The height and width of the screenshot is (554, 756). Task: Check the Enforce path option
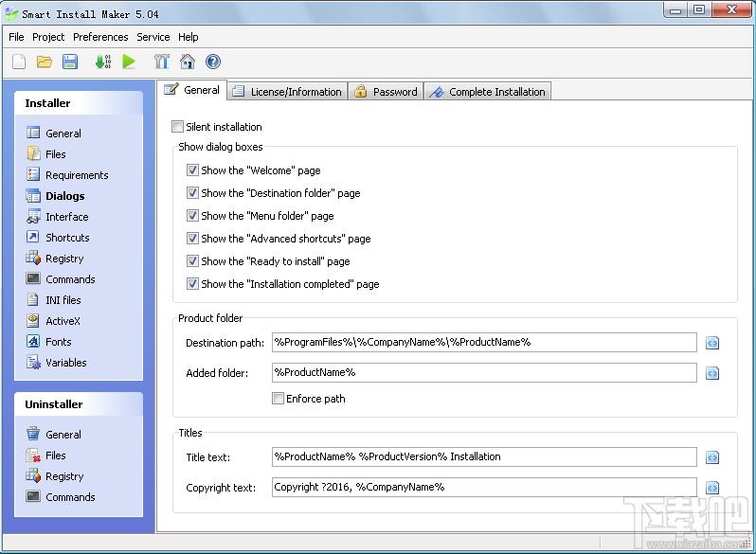(278, 399)
